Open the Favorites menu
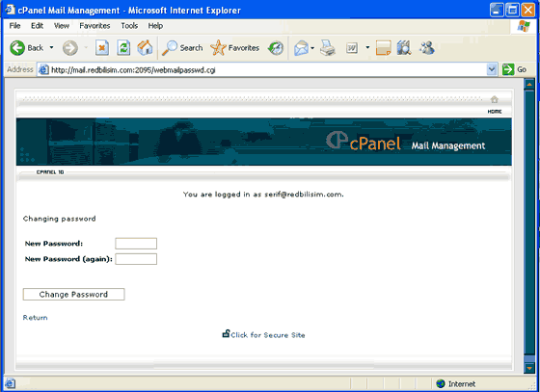The image size is (540, 392). coord(94,26)
